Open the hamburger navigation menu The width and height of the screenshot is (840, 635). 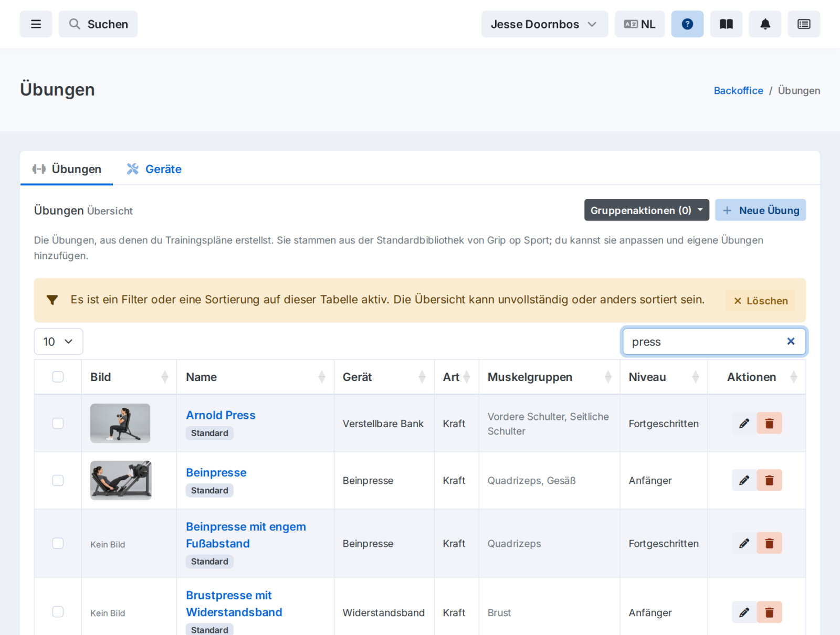point(36,24)
